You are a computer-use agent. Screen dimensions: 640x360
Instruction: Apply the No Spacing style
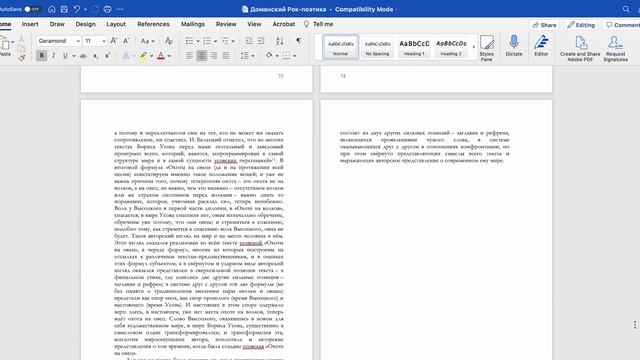(377, 47)
